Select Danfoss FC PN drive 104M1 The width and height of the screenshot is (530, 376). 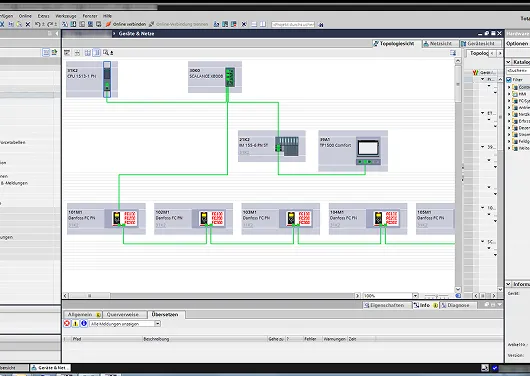[368, 219]
